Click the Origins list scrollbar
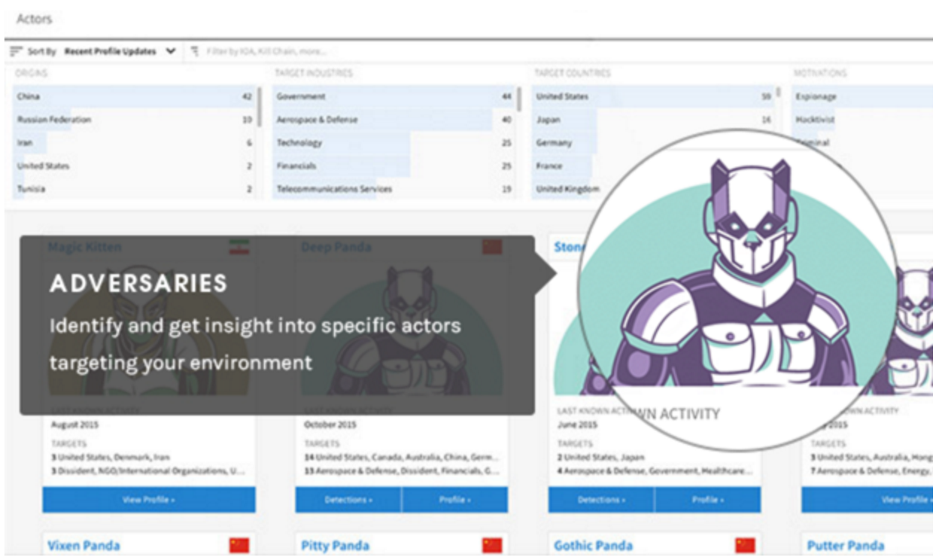This screenshot has width=939, height=560. [259, 106]
